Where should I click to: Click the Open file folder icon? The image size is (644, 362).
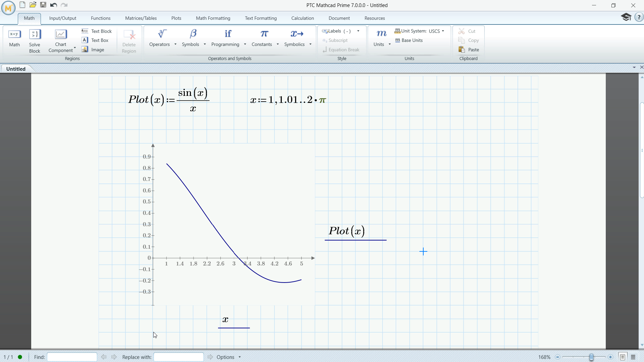33,5
